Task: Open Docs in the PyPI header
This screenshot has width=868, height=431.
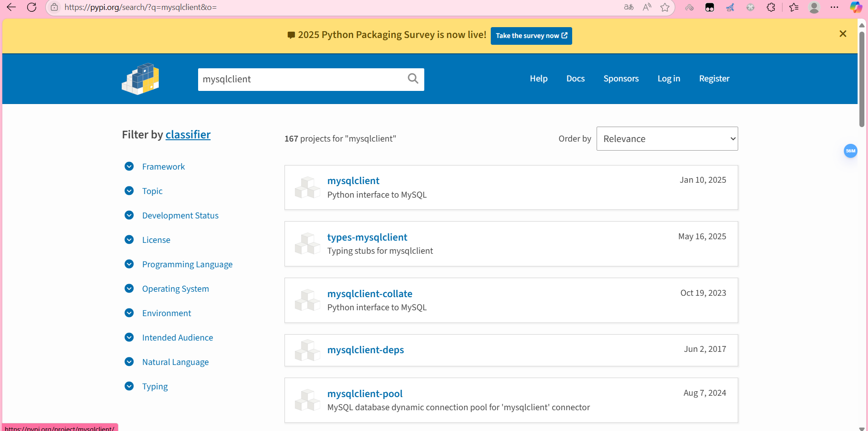Action: click(x=575, y=79)
